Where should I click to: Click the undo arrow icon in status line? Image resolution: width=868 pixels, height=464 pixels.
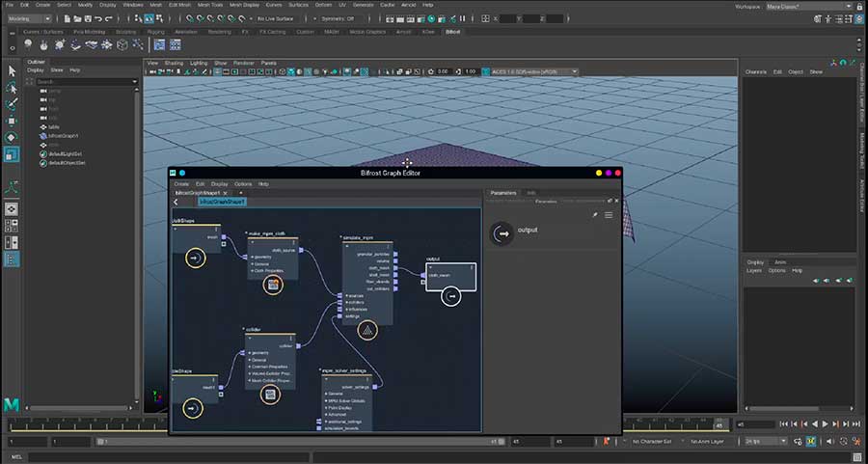[x=98, y=19]
